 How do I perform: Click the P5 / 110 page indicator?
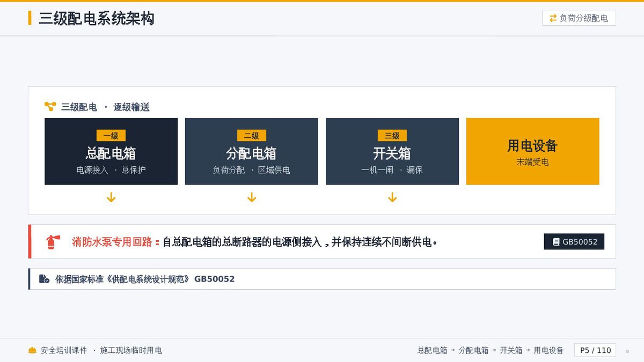coord(595,350)
